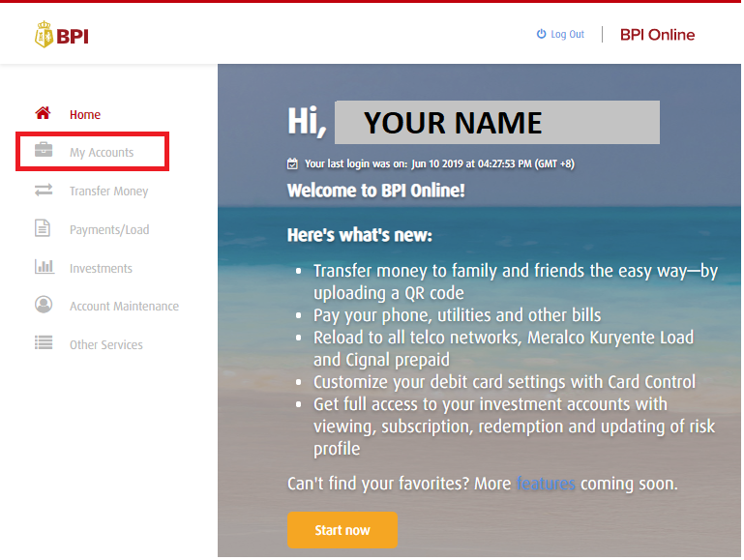Image resolution: width=744 pixels, height=560 pixels.
Task: Click the YOUR NAME placeholder box
Action: point(496,122)
